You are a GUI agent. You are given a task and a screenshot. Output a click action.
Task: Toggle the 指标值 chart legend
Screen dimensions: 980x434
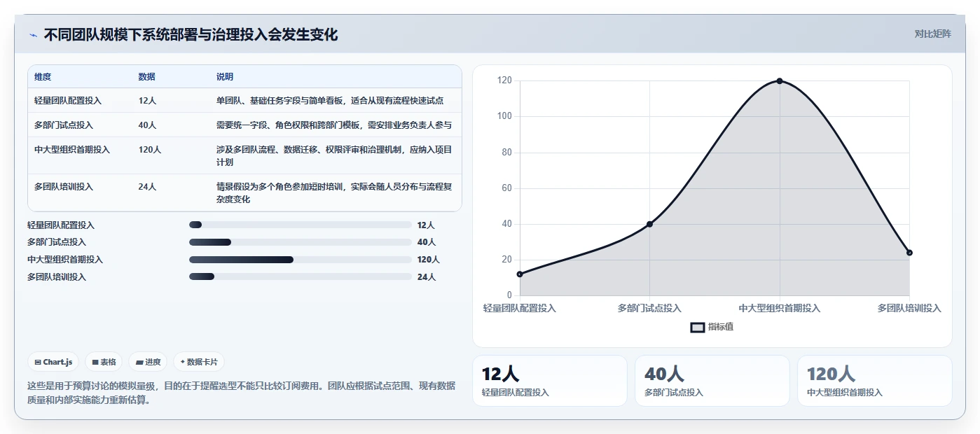click(x=712, y=327)
